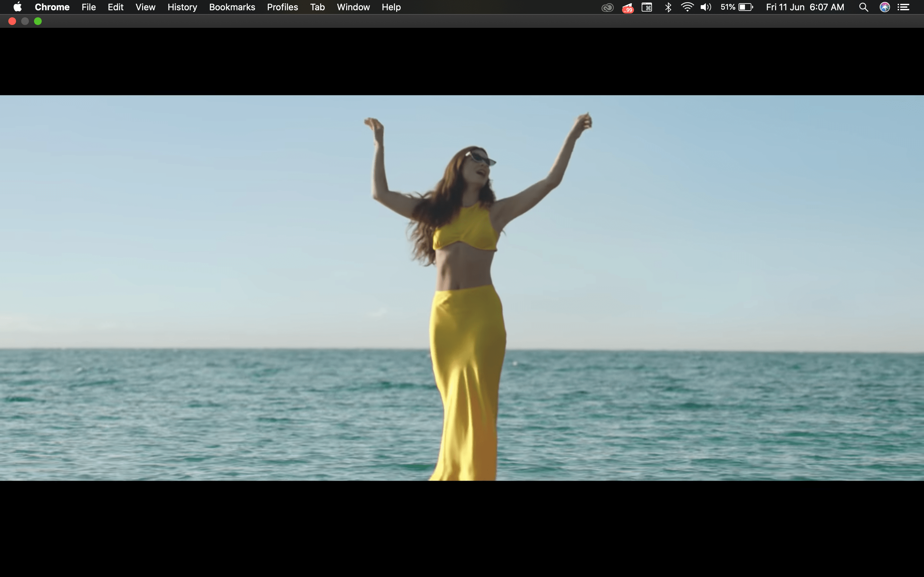Image resolution: width=924 pixels, height=577 pixels.
Task: Click the green full-screen window button
Action: (x=38, y=21)
